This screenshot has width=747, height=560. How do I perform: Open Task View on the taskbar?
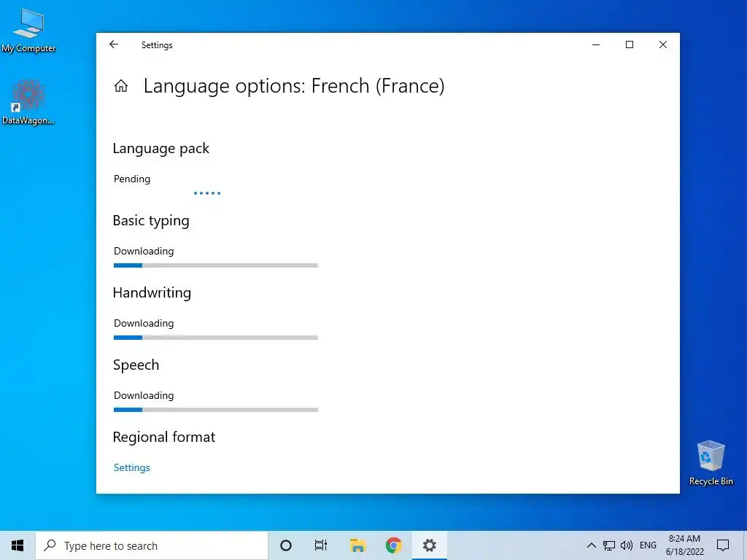(x=321, y=545)
